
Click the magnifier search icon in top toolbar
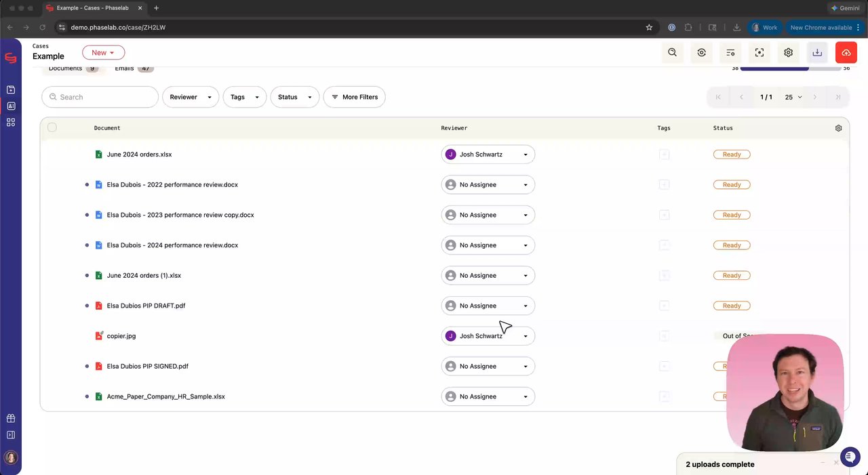(x=672, y=53)
